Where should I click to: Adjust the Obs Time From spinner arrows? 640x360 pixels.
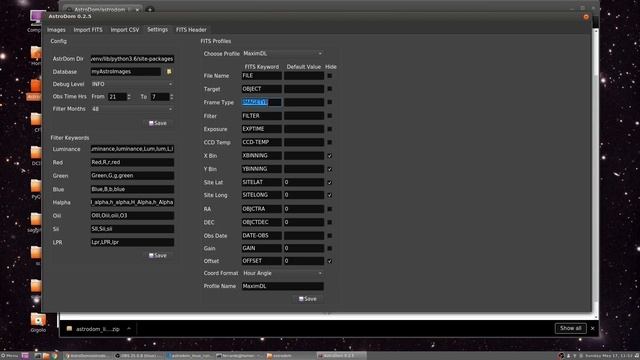(129, 97)
